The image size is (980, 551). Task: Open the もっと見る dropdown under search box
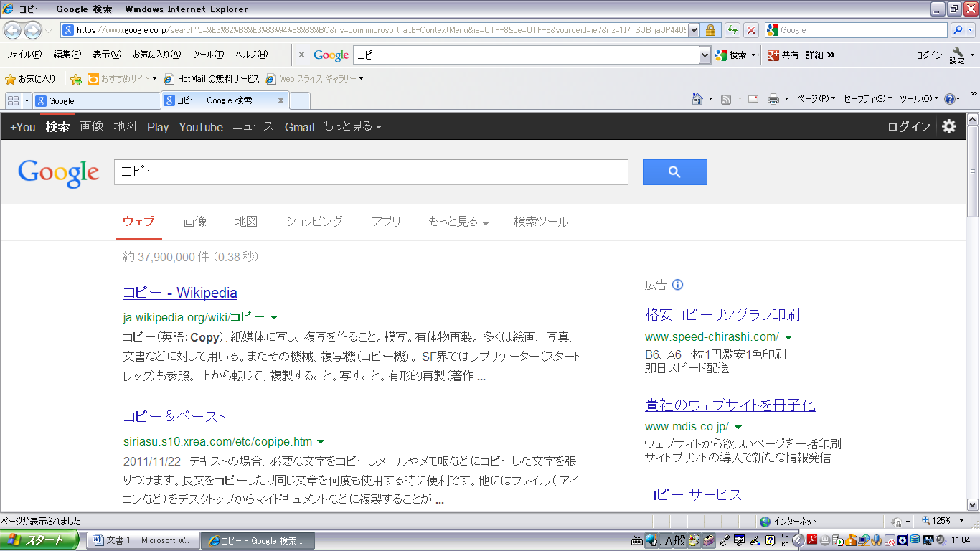458,222
